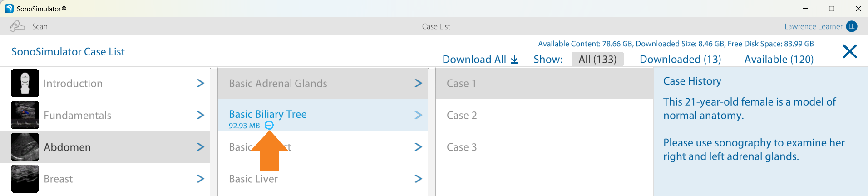Show All (133) cases
Screen dimensions: 868x196
pos(597,60)
